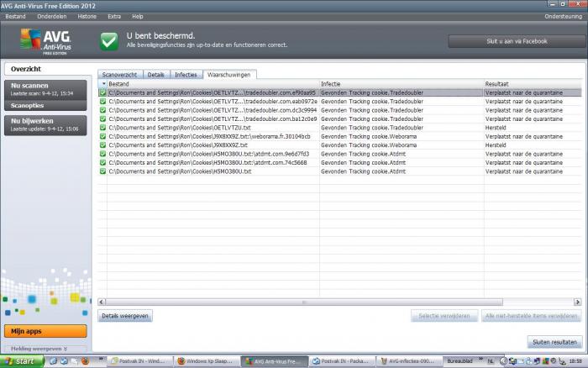
Task: Expand Melding weergeven at the sidebar bottom
Action: pyautogui.click(x=39, y=349)
